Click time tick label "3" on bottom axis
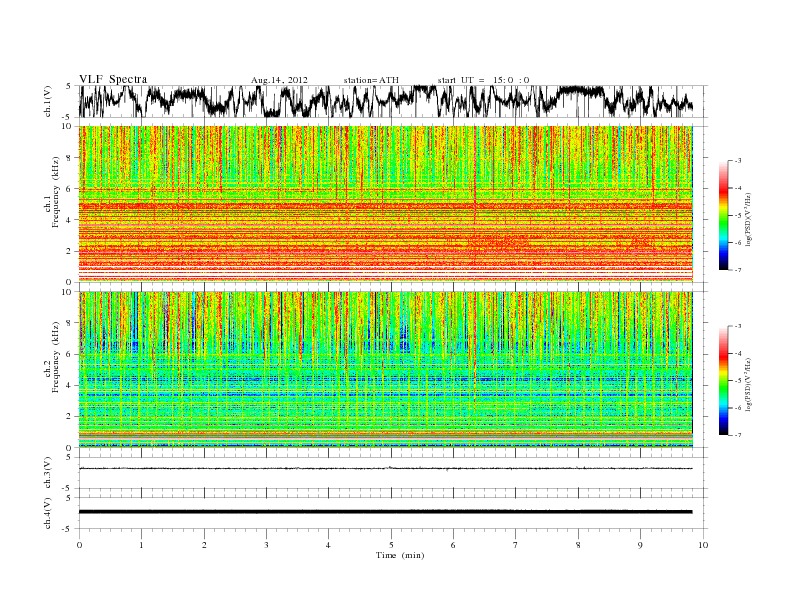This screenshot has height=612, width=792. tap(266, 545)
